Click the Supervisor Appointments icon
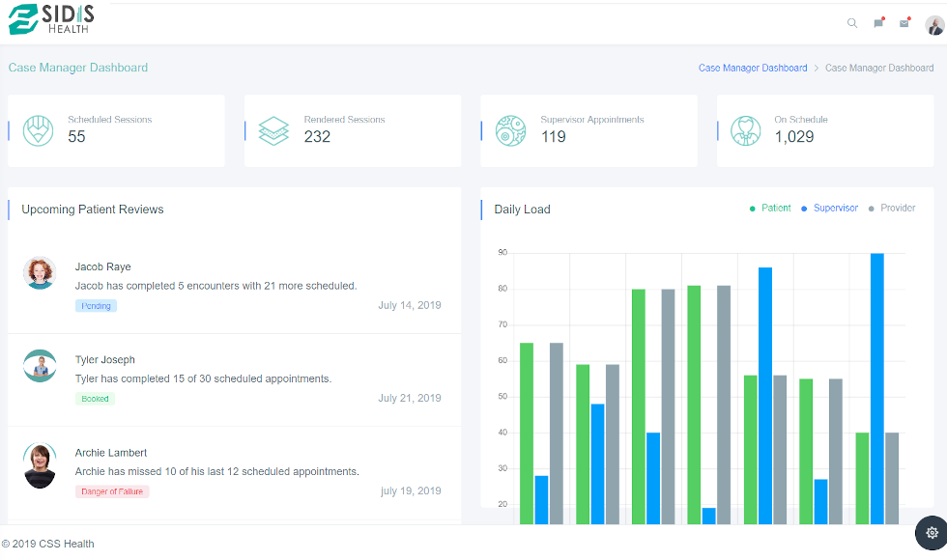Viewport: 947px width, 560px height. coord(510,130)
